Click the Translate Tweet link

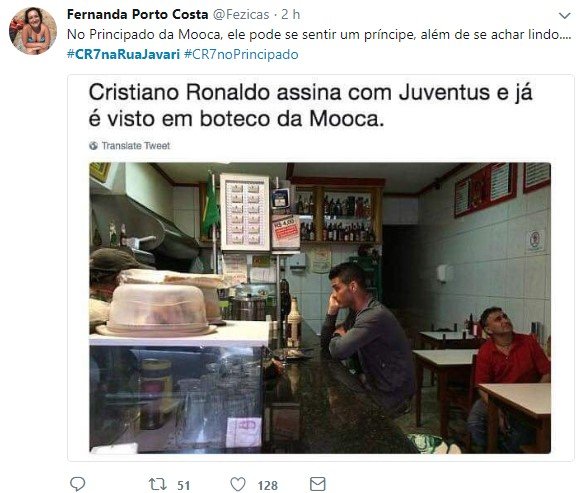pos(136,146)
